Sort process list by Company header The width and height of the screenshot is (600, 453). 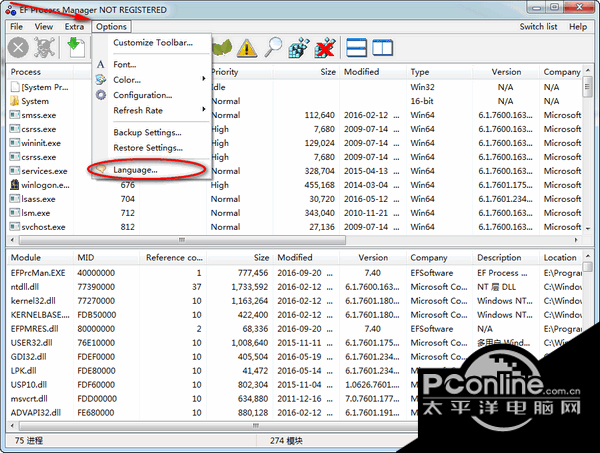561,72
